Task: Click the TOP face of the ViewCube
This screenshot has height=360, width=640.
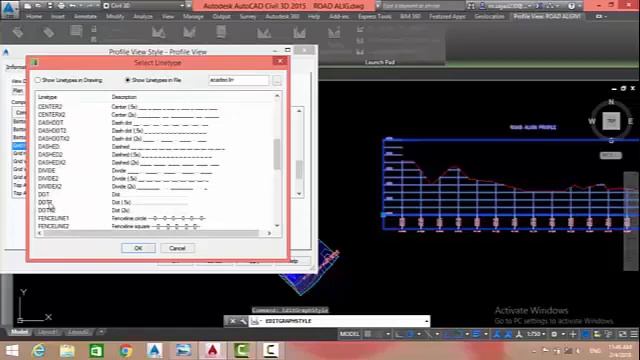Action: (x=611, y=121)
